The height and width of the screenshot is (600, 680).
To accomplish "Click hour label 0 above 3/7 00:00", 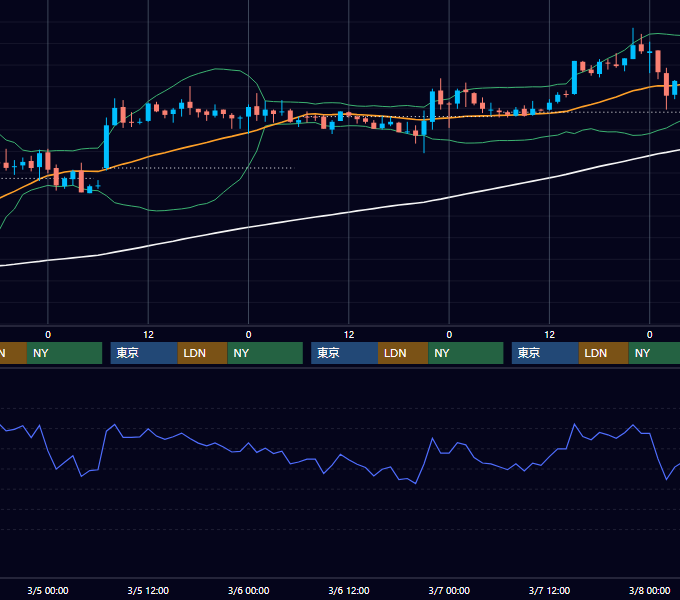I will coord(449,335).
